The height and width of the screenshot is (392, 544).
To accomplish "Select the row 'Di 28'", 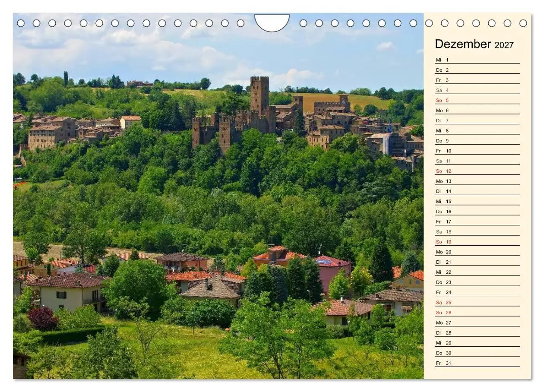I will pyautogui.click(x=477, y=333).
